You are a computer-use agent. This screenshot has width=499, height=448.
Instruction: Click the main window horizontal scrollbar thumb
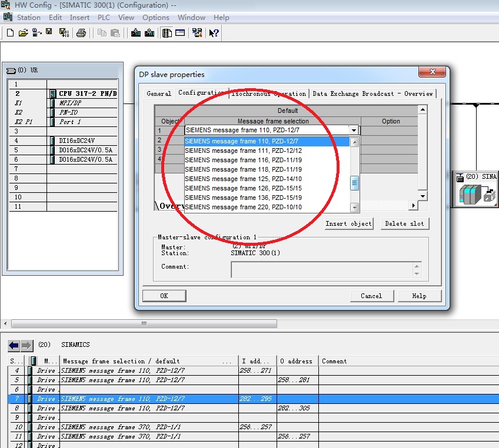click(x=144, y=324)
